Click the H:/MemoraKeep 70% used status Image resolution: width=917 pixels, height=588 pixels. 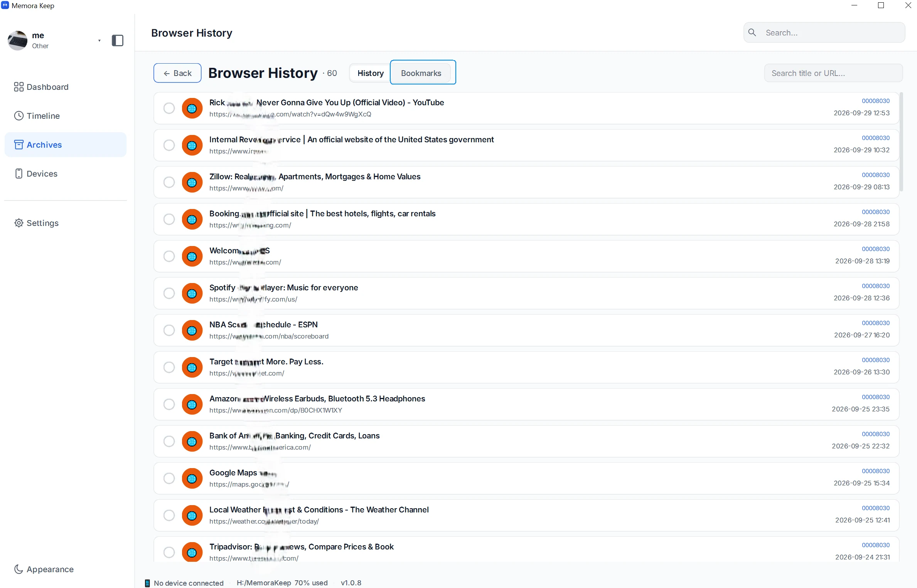pyautogui.click(x=282, y=583)
